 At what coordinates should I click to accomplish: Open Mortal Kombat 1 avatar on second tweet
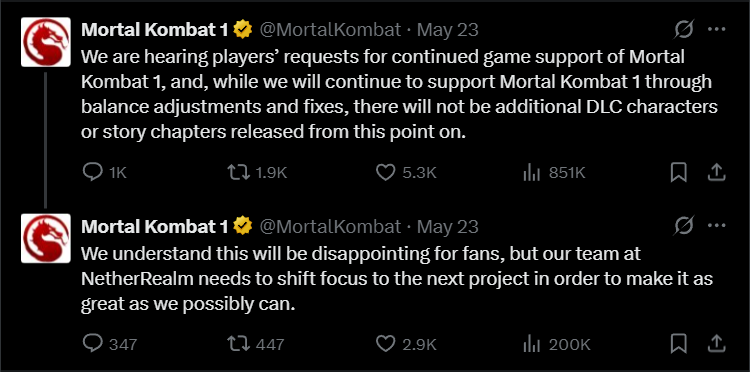46,238
